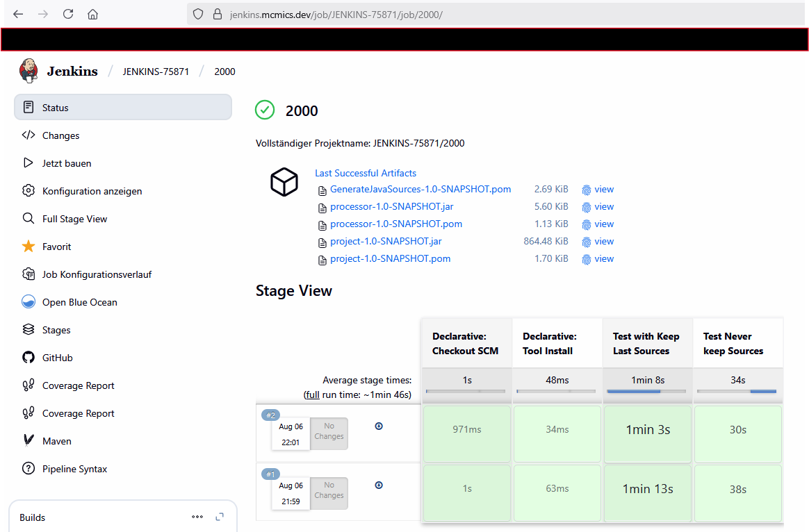Click the Open Blue Ocean icon
The image size is (809, 532).
28,302
